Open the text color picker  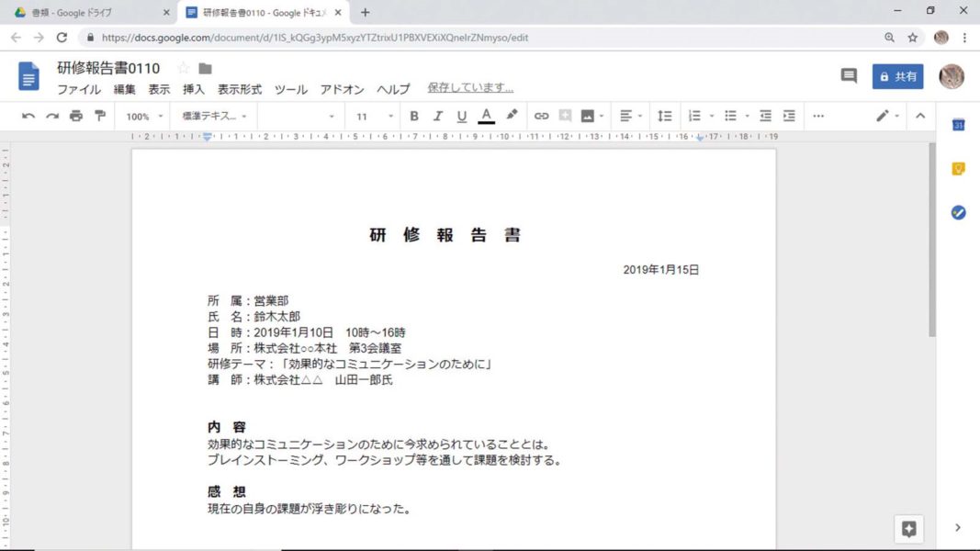[x=486, y=117]
